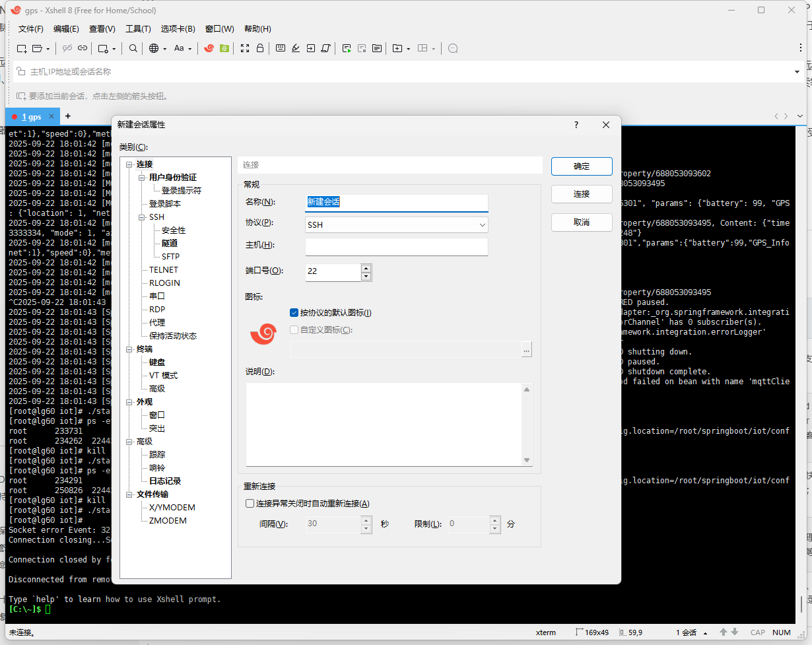Click the 取消 button
This screenshot has height=645, width=812.
pyautogui.click(x=582, y=222)
